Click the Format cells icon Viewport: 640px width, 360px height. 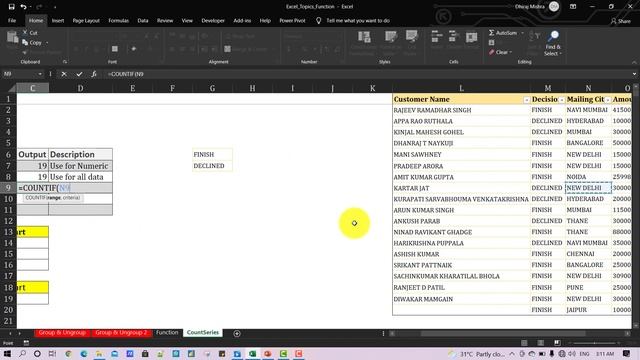tap(471, 37)
